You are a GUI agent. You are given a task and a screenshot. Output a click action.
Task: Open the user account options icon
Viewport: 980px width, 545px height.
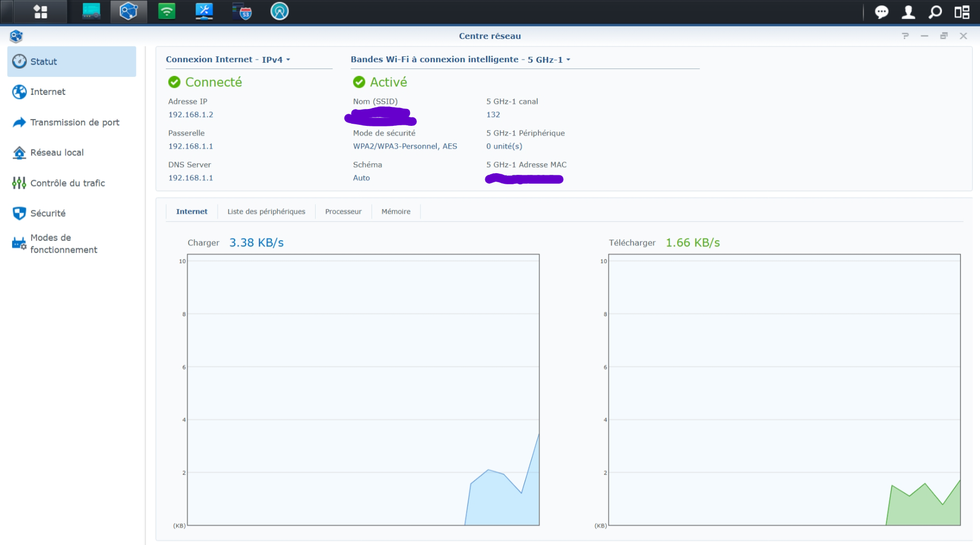tap(908, 12)
